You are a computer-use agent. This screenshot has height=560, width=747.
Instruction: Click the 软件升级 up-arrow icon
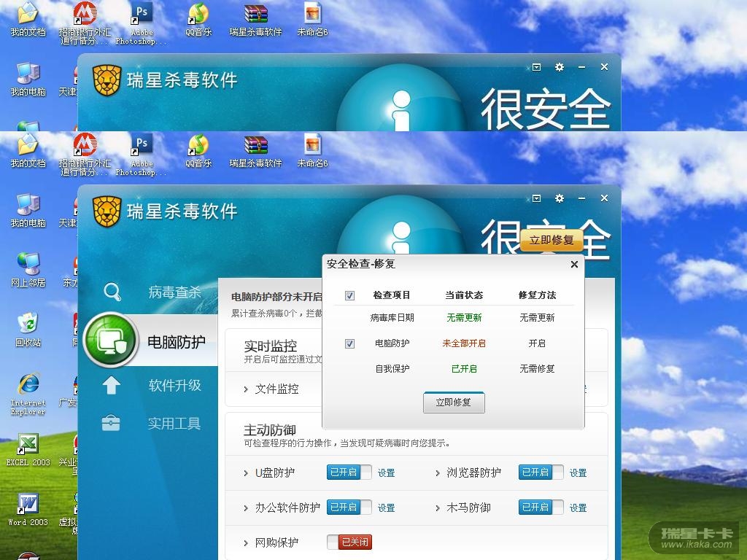[x=111, y=385]
